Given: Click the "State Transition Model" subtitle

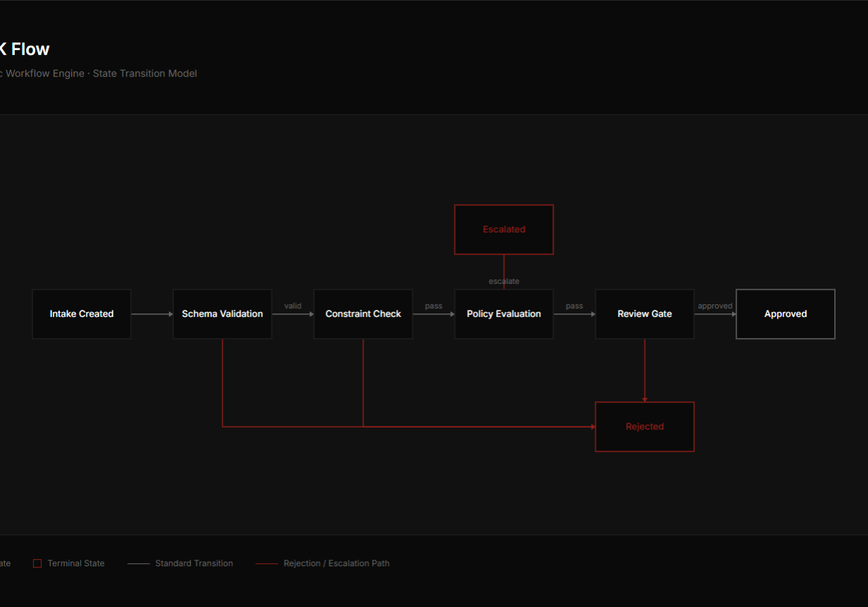Looking at the screenshot, I should click(144, 73).
